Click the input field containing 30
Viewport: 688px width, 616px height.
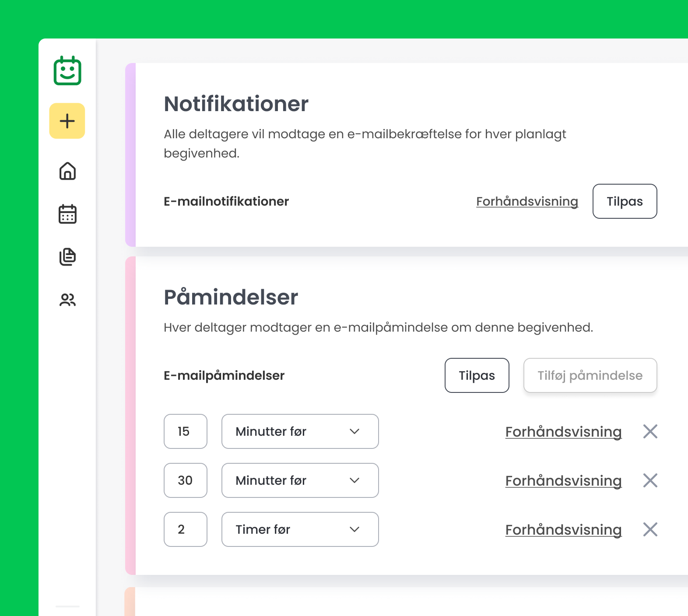point(186,480)
